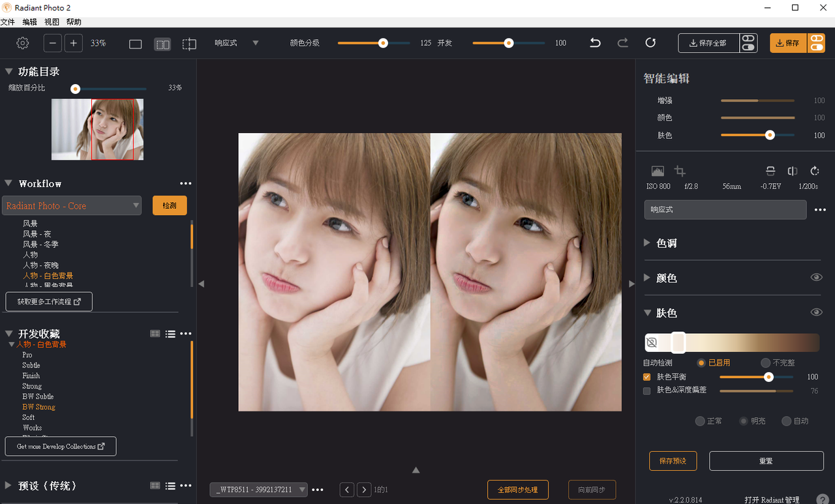Open 预设（传统）more options (three dots)
This screenshot has height=504, width=835.
186,486
